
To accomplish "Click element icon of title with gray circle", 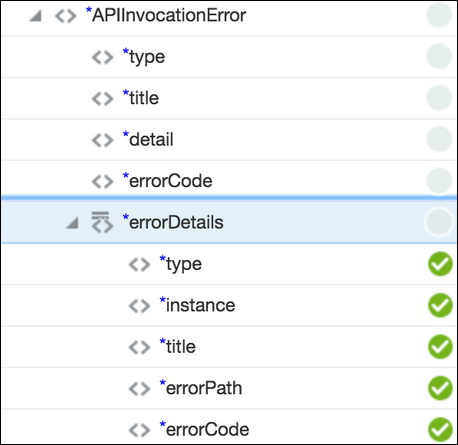I will pyautogui.click(x=102, y=99).
